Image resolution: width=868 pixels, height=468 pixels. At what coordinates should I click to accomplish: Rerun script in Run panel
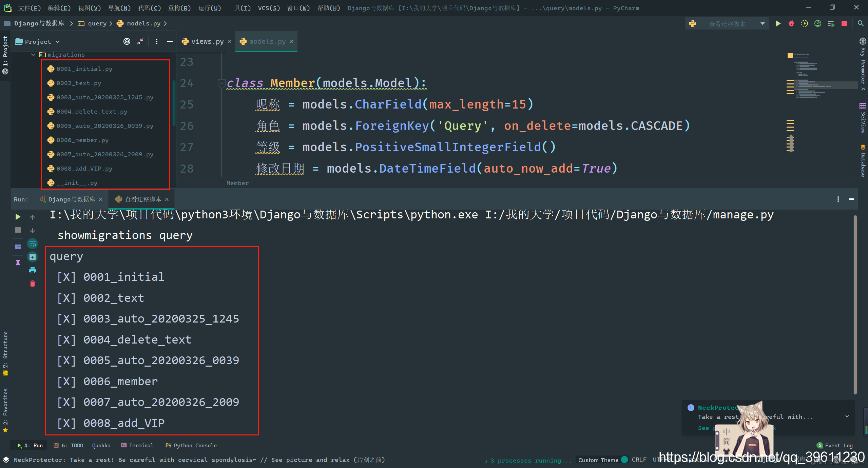[x=18, y=217]
